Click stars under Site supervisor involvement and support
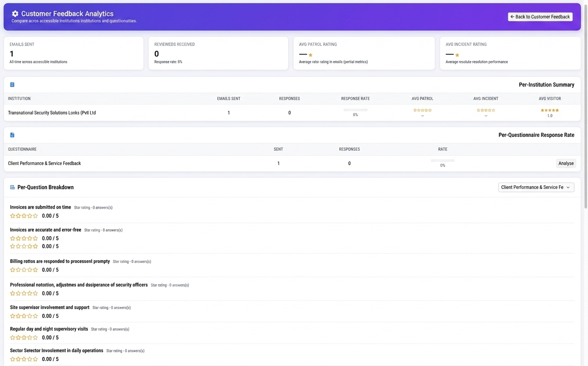 24,316
